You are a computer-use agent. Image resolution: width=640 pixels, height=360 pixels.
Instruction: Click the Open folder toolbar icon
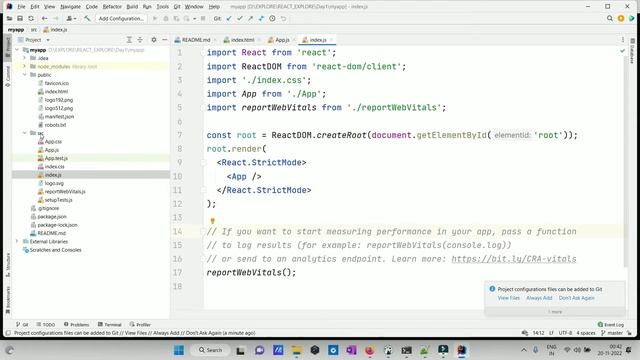point(9,18)
